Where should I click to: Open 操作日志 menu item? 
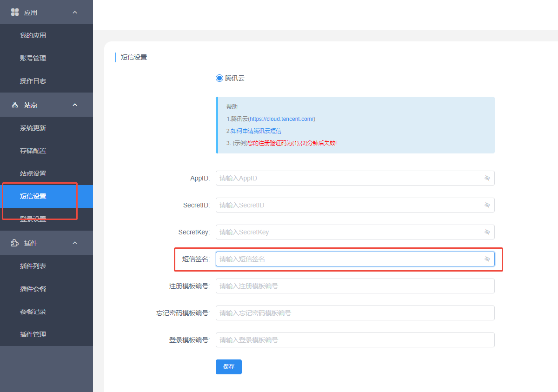click(x=46, y=81)
